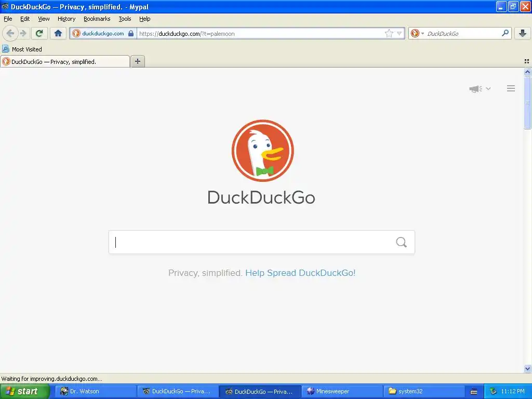Switch to the first DuckDuckGo taskbar window
532x399 pixels.
click(x=178, y=391)
